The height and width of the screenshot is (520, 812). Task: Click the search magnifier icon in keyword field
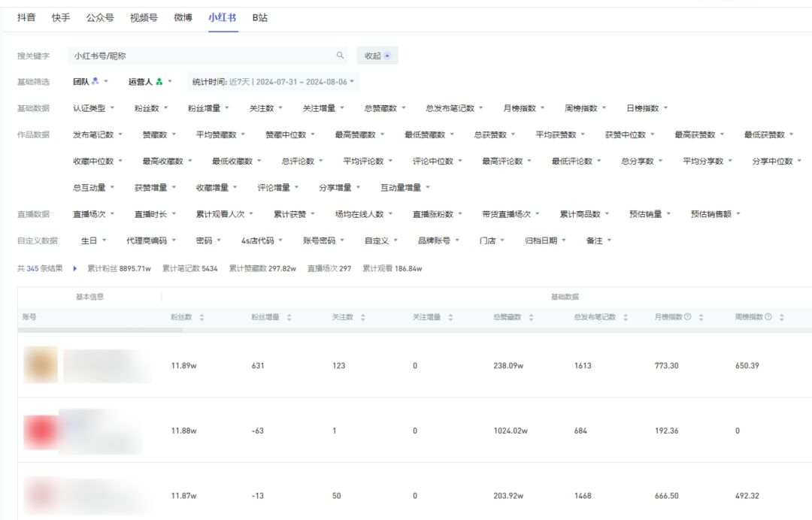tap(339, 56)
